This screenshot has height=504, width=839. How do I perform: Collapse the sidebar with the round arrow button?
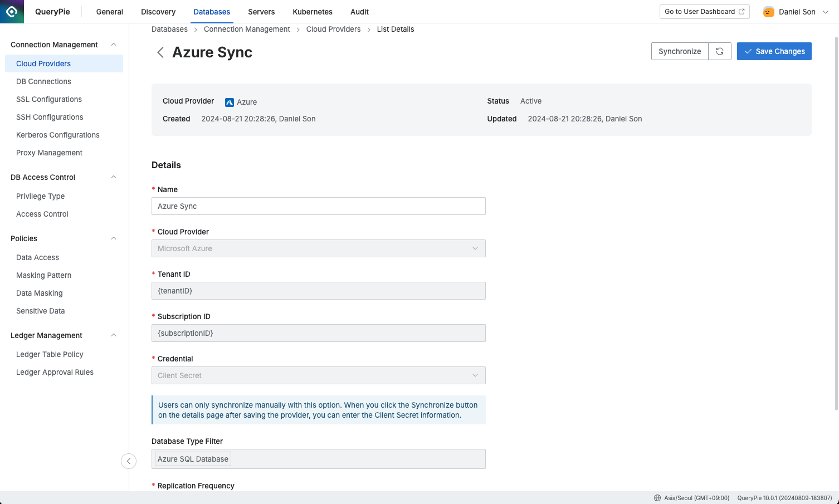pyautogui.click(x=129, y=461)
